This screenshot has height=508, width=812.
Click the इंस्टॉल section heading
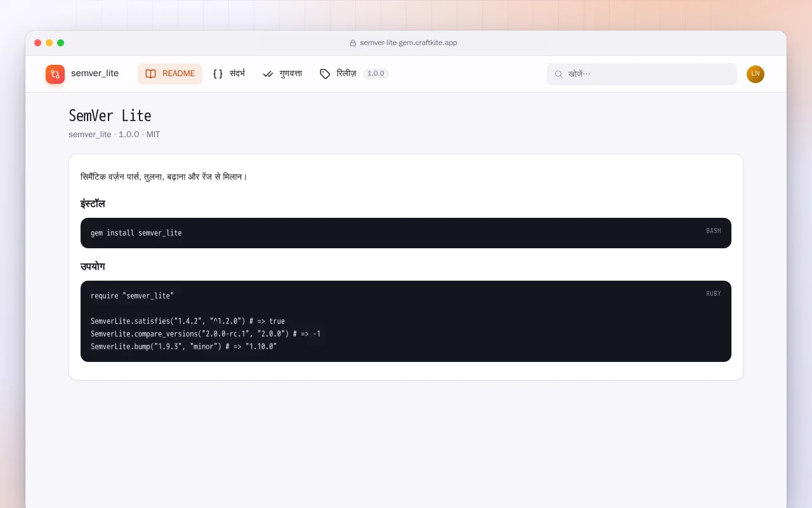tap(93, 204)
